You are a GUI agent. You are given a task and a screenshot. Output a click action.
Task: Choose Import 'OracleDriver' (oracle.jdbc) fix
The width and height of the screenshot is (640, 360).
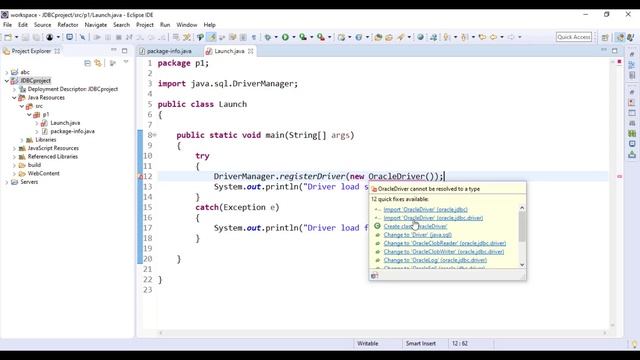pyautogui.click(x=425, y=209)
